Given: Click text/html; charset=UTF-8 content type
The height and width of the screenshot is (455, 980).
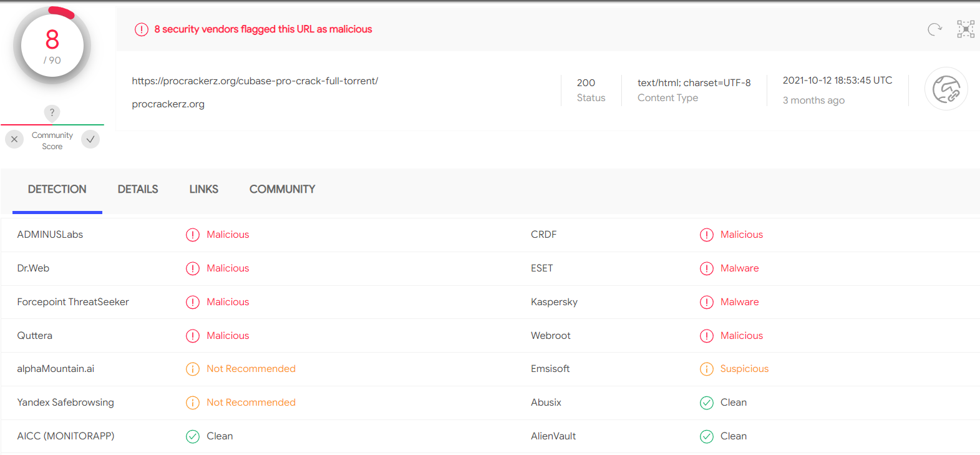Looking at the screenshot, I should point(694,83).
